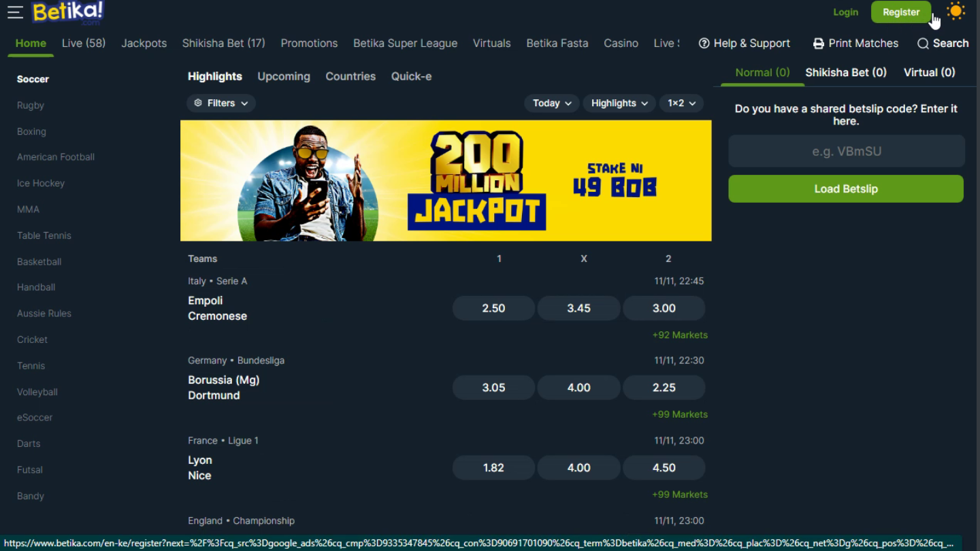This screenshot has width=980, height=551.
Task: Open the Filters dropdown
Action: pos(221,103)
